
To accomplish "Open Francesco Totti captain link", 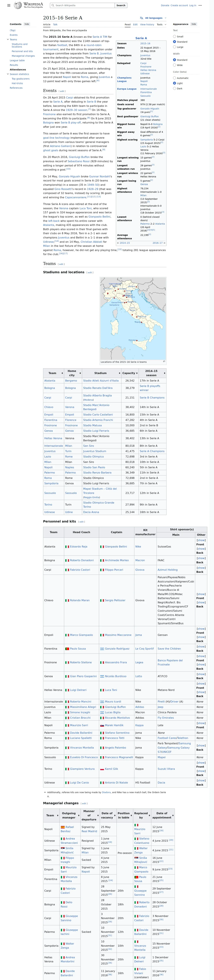I will click(114, 738).
